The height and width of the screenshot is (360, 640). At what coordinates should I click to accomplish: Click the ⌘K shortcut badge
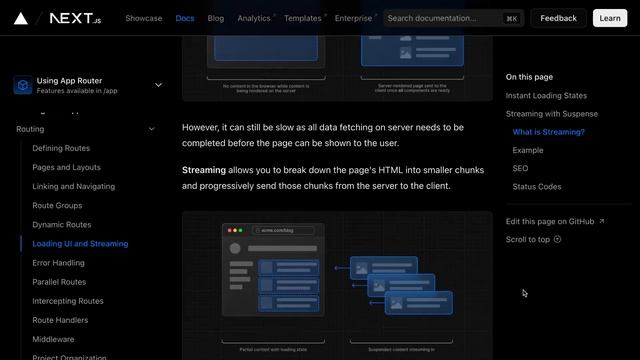(x=512, y=18)
